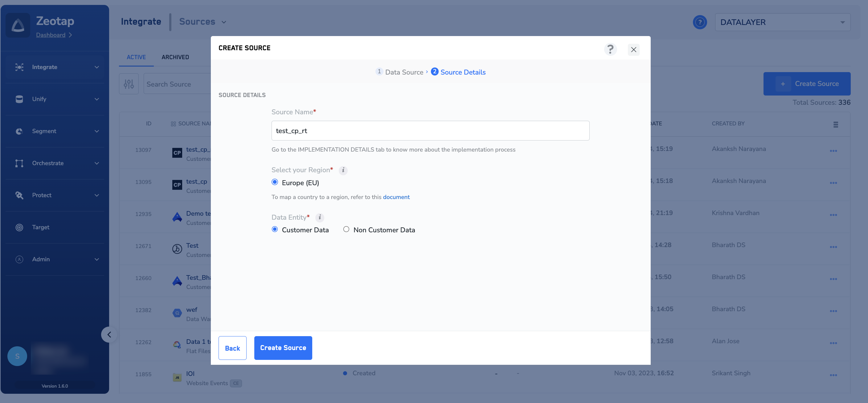
Task: Click the info icon next to Select your Region
Action: (x=343, y=170)
